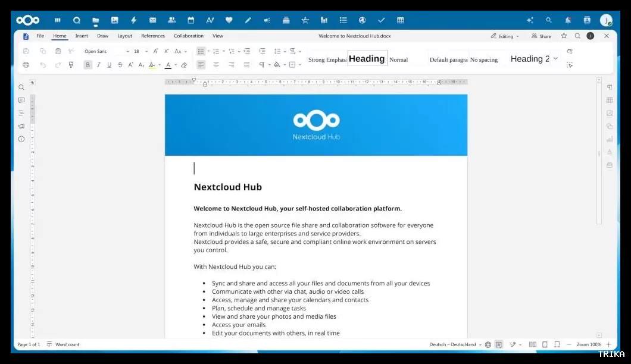Toggle Underline formatting
The image size is (631, 364).
[109, 65]
